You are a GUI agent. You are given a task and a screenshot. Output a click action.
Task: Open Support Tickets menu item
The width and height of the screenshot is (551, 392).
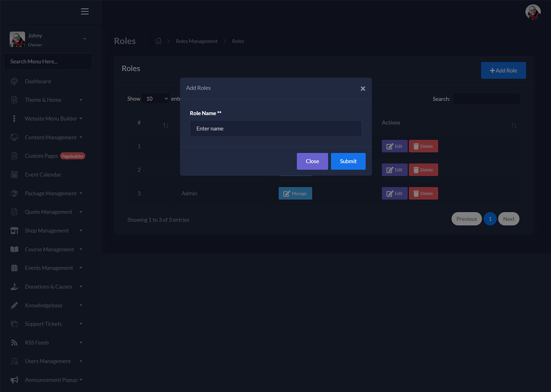(43, 324)
